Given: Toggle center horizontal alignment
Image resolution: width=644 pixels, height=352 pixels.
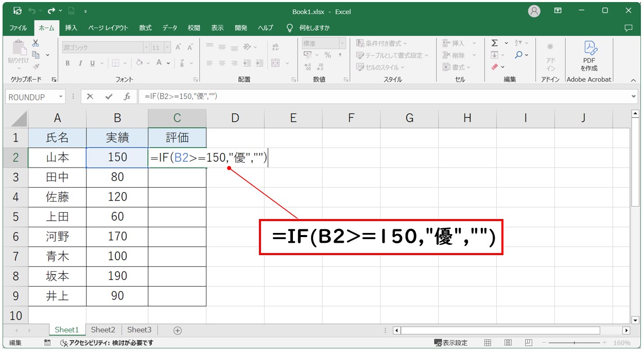Looking at the screenshot, I should [222, 63].
